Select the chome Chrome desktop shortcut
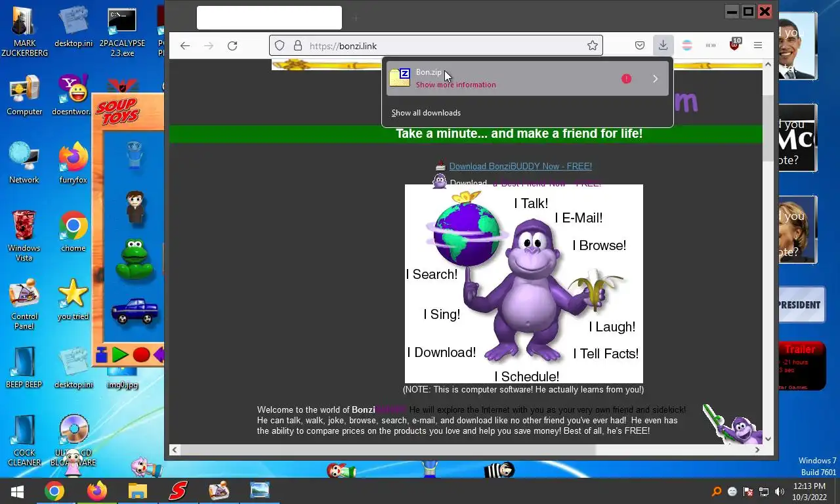840x504 pixels. [73, 232]
